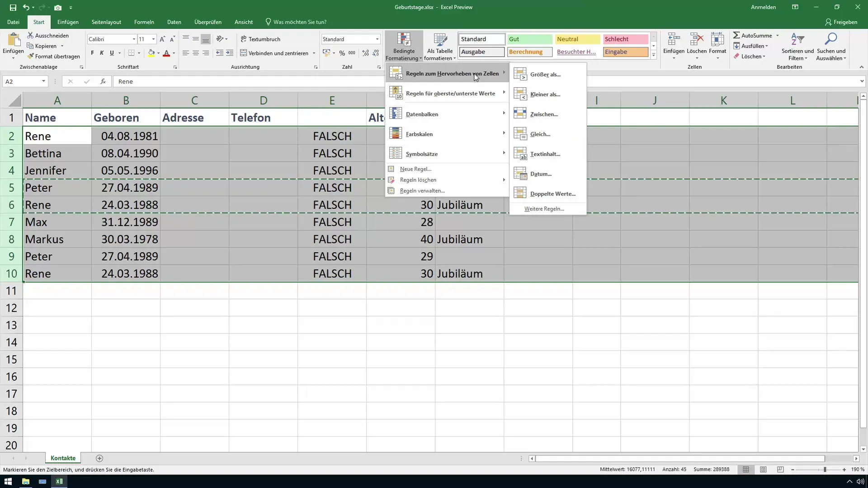Apply thousands separator format 000
The height and width of the screenshot is (488, 868).
pyautogui.click(x=352, y=53)
